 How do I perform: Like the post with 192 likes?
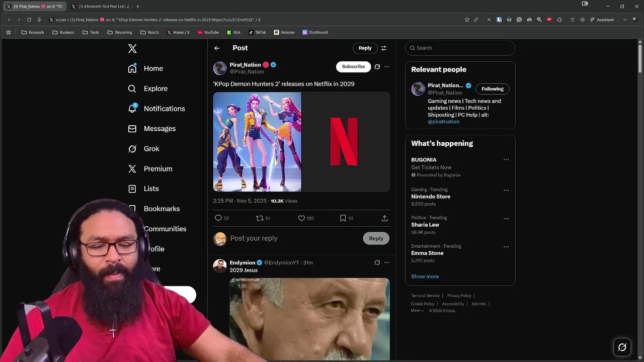(x=305, y=218)
